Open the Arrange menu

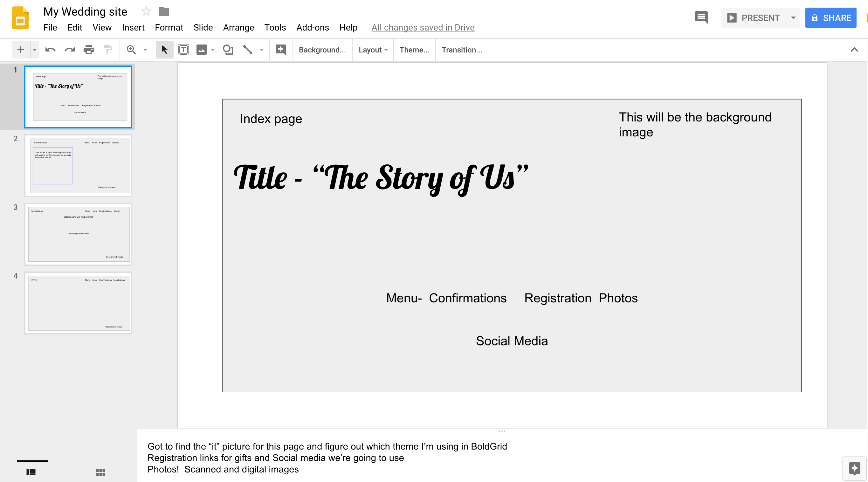coord(238,27)
